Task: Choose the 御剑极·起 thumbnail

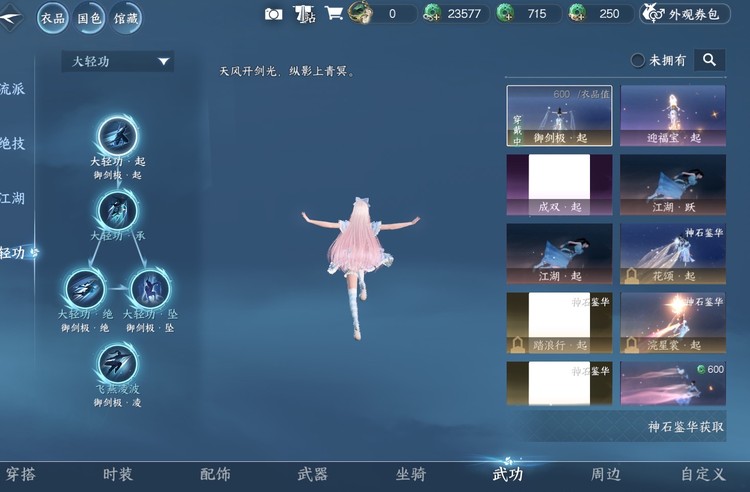Action: (559, 115)
